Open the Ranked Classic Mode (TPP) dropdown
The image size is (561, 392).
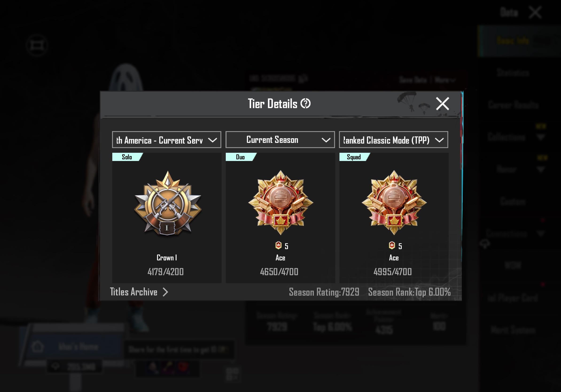(x=393, y=140)
